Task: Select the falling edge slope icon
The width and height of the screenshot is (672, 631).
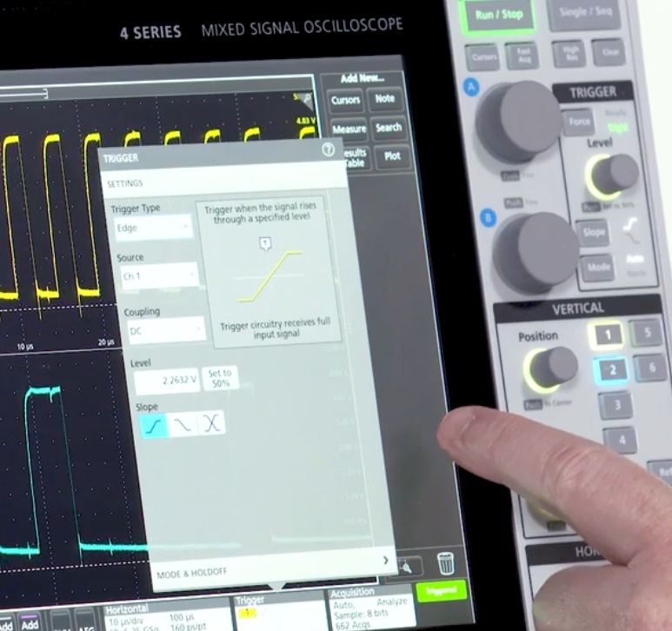Action: 183,423
